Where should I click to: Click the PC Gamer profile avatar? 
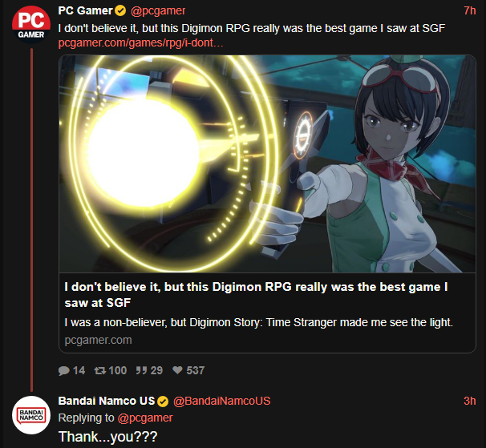pyautogui.click(x=31, y=25)
